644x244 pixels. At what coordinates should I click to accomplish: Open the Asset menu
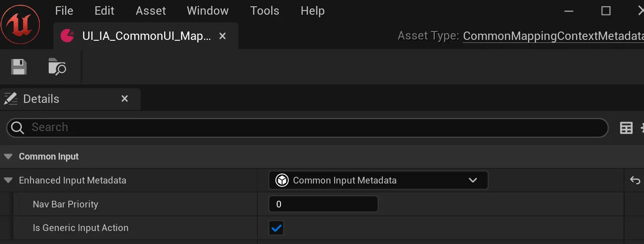point(151,11)
